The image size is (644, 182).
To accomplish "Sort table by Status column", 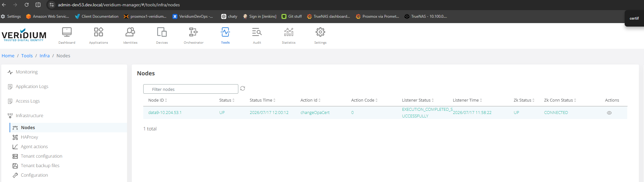I will (227, 100).
